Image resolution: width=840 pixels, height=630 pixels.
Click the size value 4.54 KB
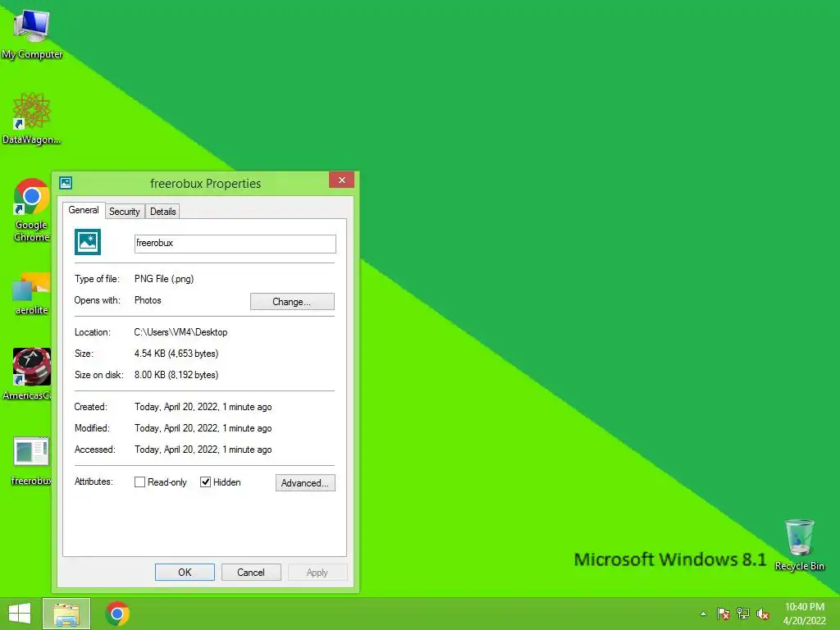(x=176, y=354)
